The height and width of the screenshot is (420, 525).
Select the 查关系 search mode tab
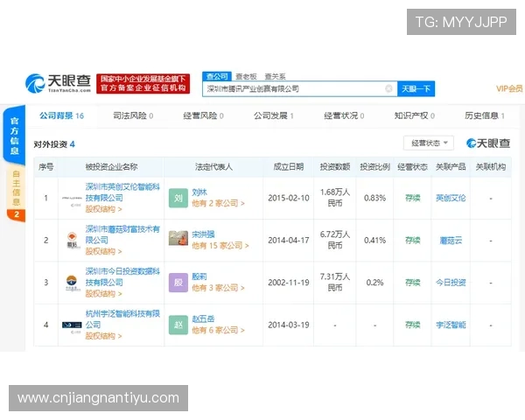coord(275,77)
